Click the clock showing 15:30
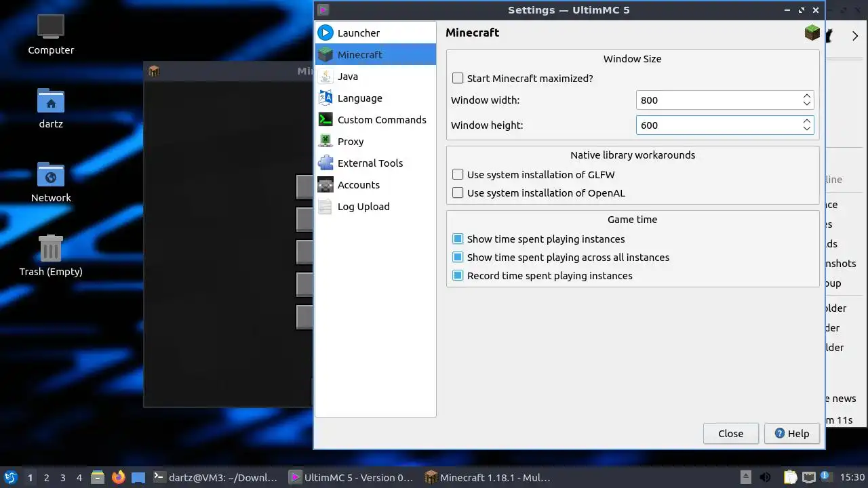The height and width of the screenshot is (488, 868). pos(853,477)
